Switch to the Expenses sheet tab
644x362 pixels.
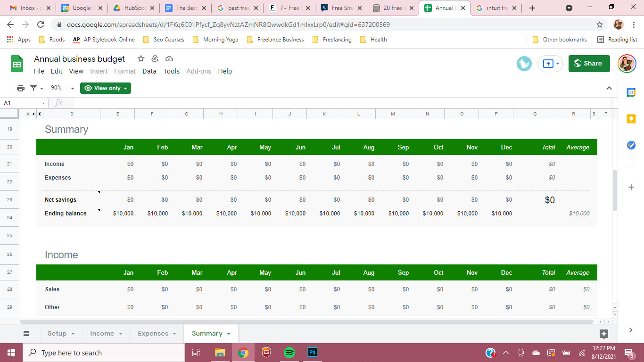tap(153, 333)
